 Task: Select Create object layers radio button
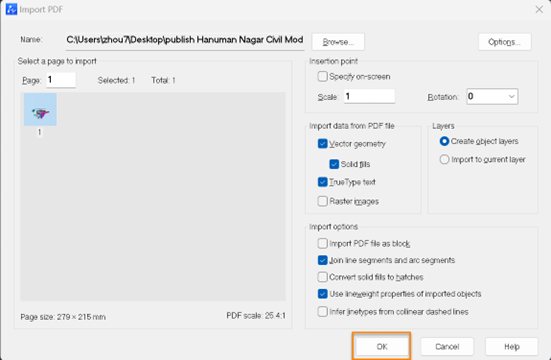pyautogui.click(x=444, y=141)
